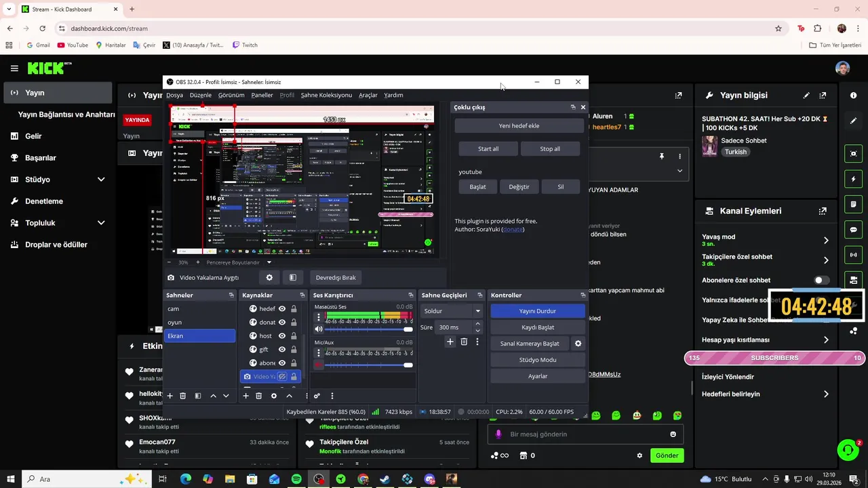This screenshot has width=868, height=488.
Task: Open Steam from the taskbar
Action: tap(384, 479)
